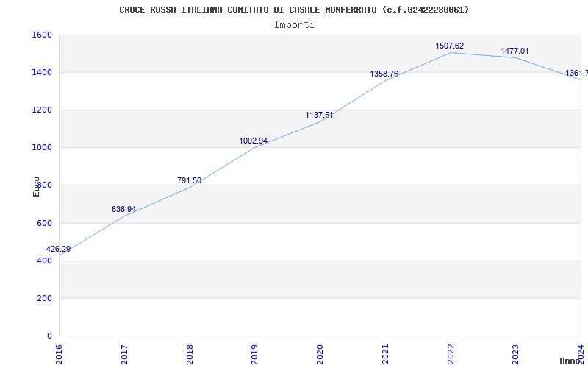This screenshot has height=368, width=588.
Task: Select the 2023 x-axis year label
Action: coord(516,354)
